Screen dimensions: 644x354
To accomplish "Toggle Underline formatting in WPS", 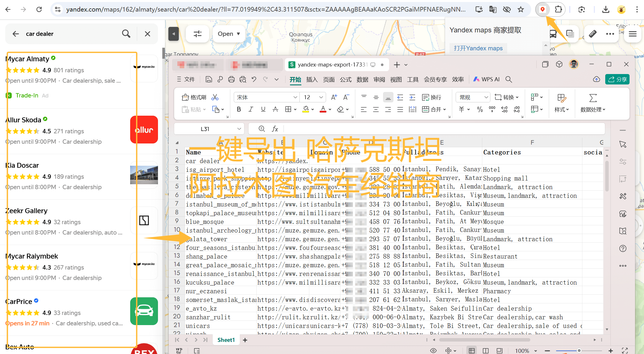I will point(263,109).
